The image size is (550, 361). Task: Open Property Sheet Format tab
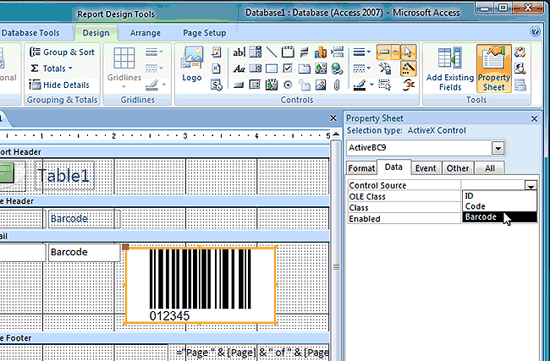point(361,168)
